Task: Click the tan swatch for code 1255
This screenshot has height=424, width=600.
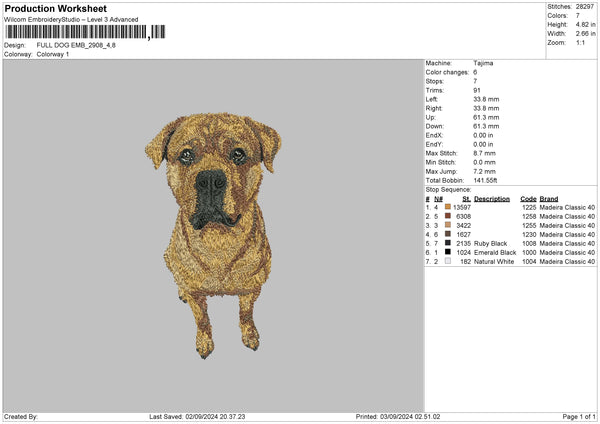Action: (448, 225)
